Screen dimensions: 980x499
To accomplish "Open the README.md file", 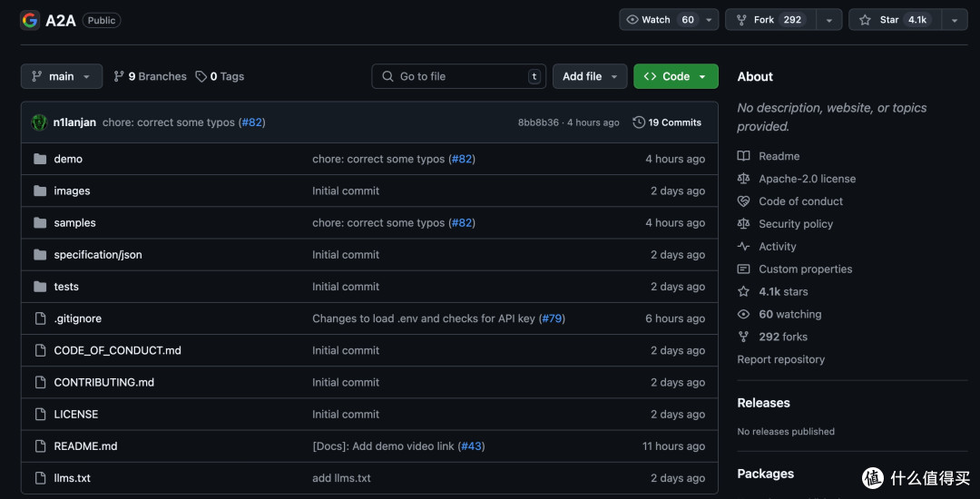I will (x=85, y=445).
